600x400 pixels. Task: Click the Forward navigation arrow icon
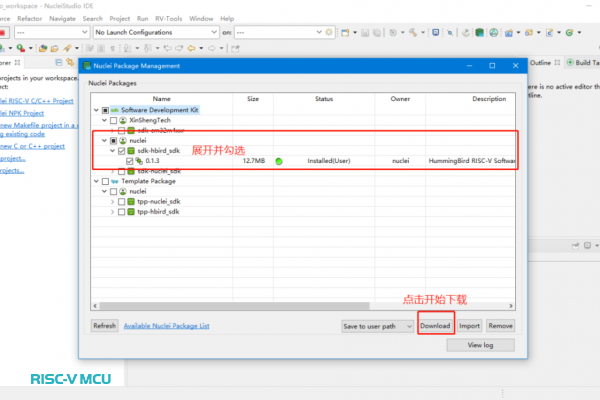point(212,48)
